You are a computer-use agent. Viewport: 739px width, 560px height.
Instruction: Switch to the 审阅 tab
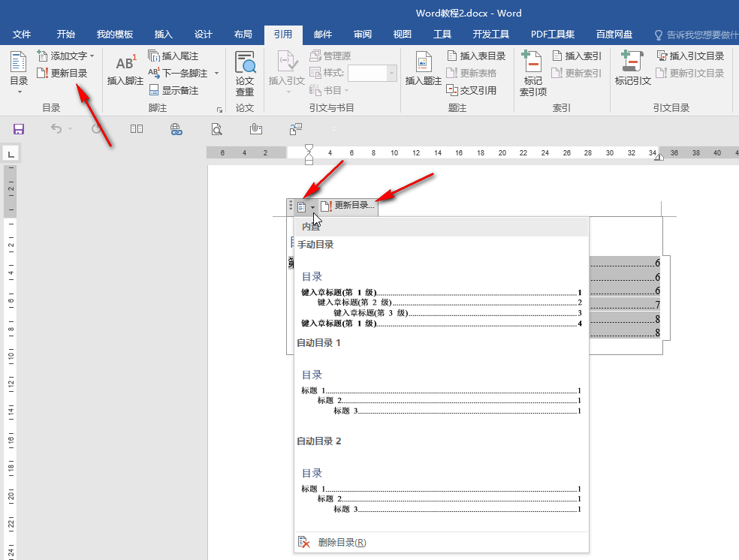[363, 35]
